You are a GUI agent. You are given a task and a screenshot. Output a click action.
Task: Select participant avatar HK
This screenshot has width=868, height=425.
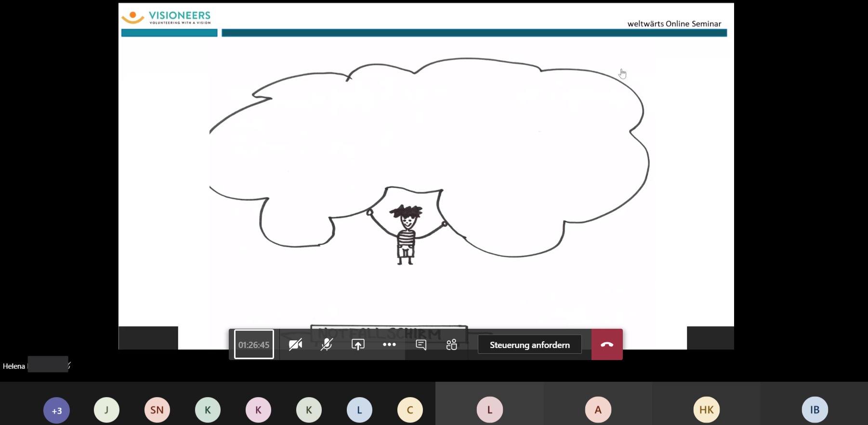click(706, 410)
